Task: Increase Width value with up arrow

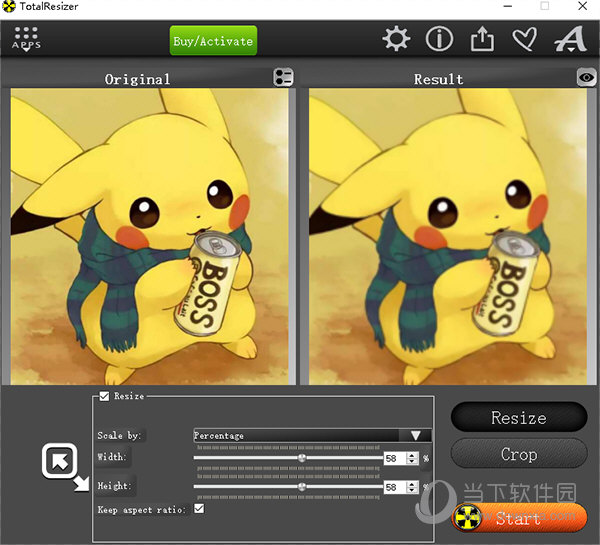Action: click(412, 455)
